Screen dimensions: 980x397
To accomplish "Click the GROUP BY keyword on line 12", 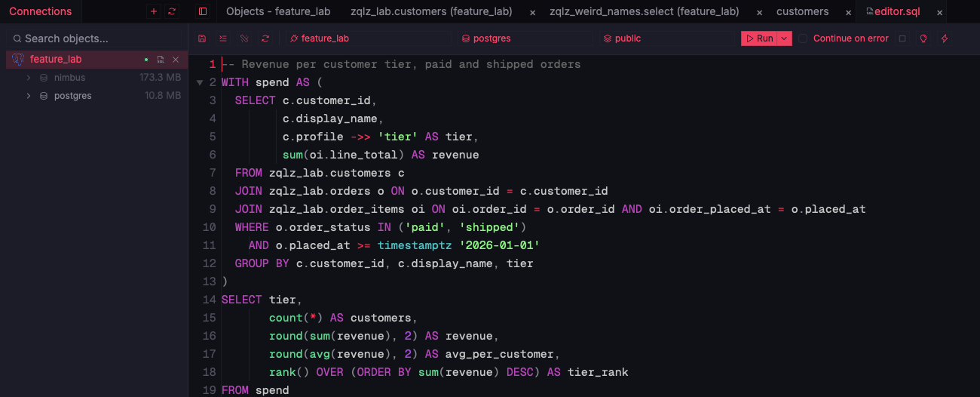I will 262,263.
